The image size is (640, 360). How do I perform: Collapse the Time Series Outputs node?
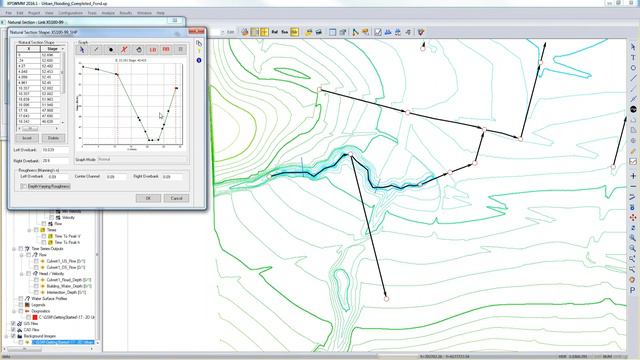point(14,249)
